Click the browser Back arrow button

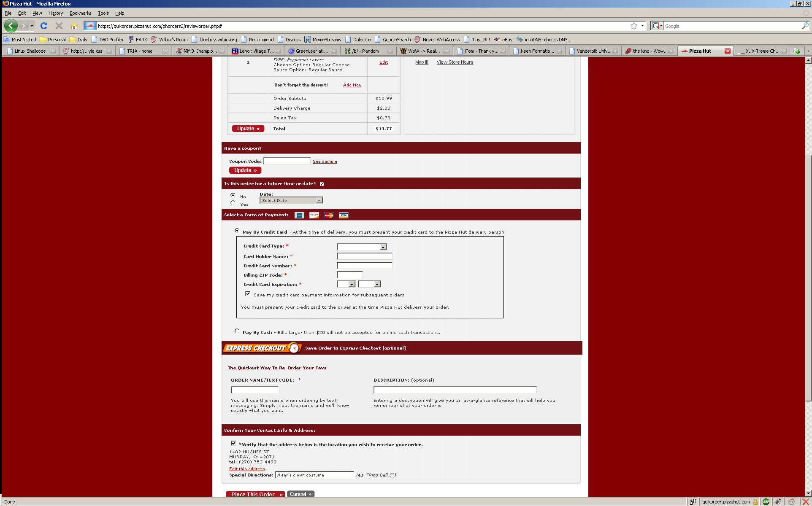11,26
